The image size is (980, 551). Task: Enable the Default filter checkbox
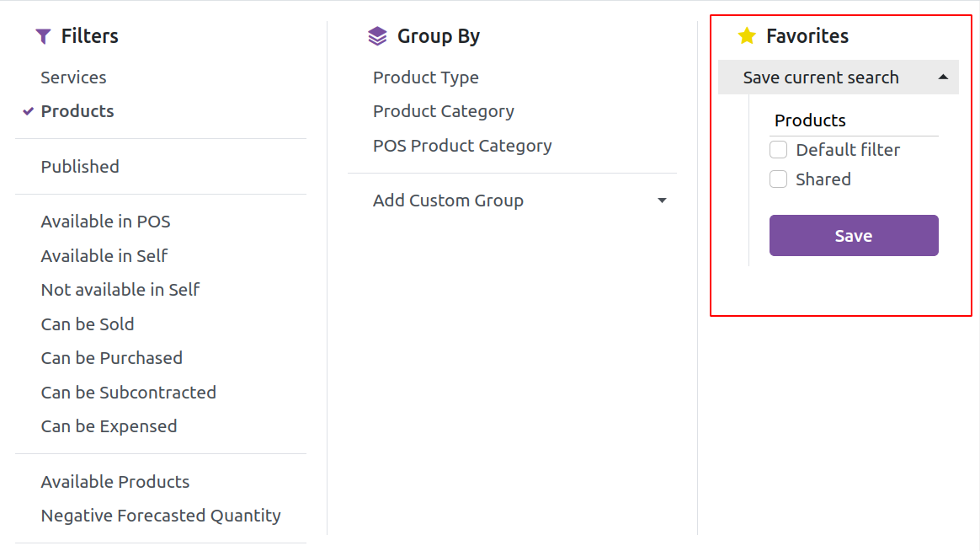point(778,150)
